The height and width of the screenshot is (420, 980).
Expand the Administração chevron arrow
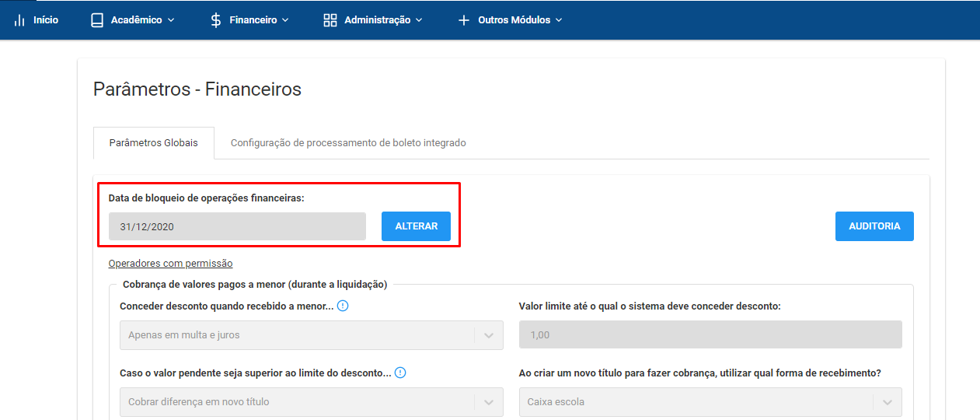pos(419,20)
